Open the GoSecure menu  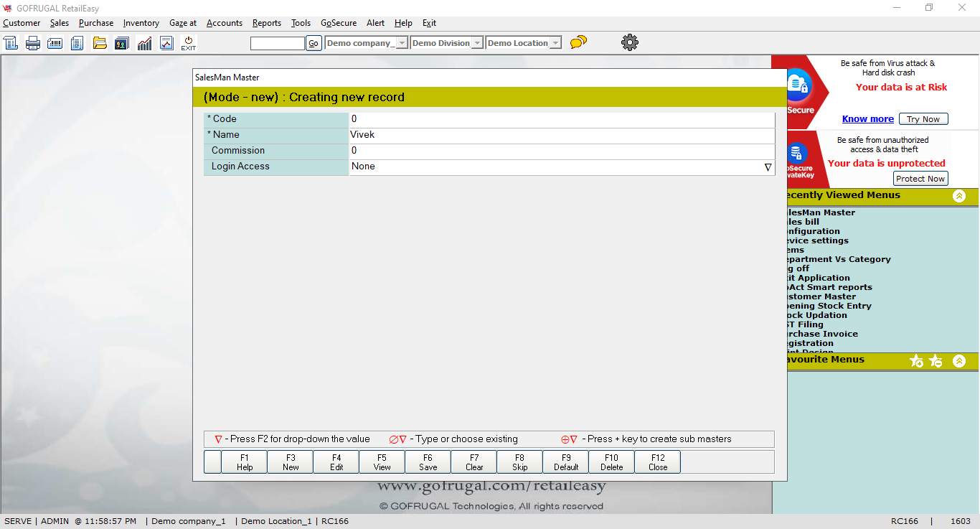(x=339, y=23)
